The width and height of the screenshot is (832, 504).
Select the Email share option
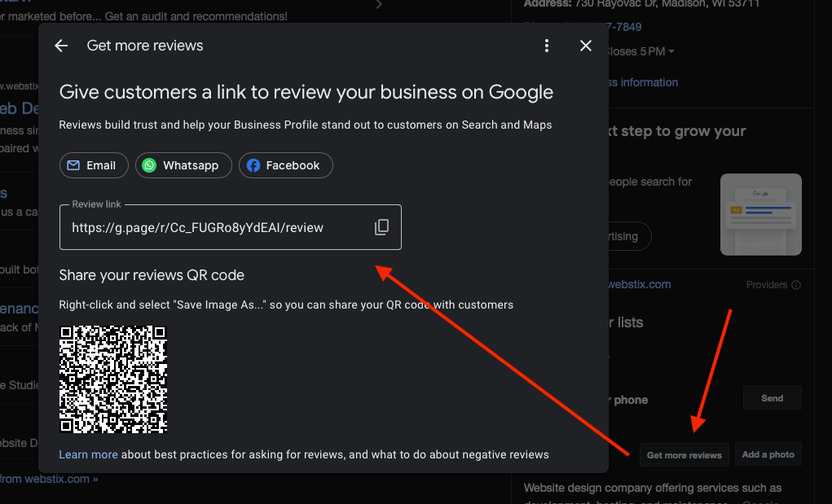click(93, 165)
